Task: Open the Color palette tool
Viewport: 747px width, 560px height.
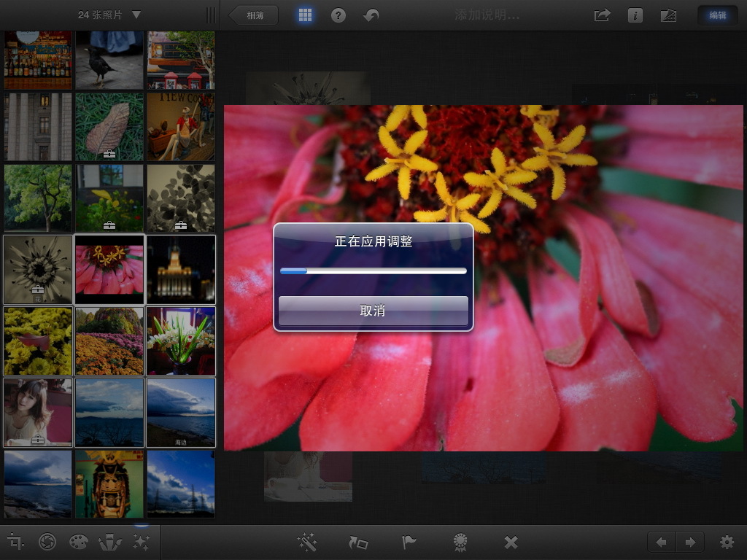Action: (78, 542)
